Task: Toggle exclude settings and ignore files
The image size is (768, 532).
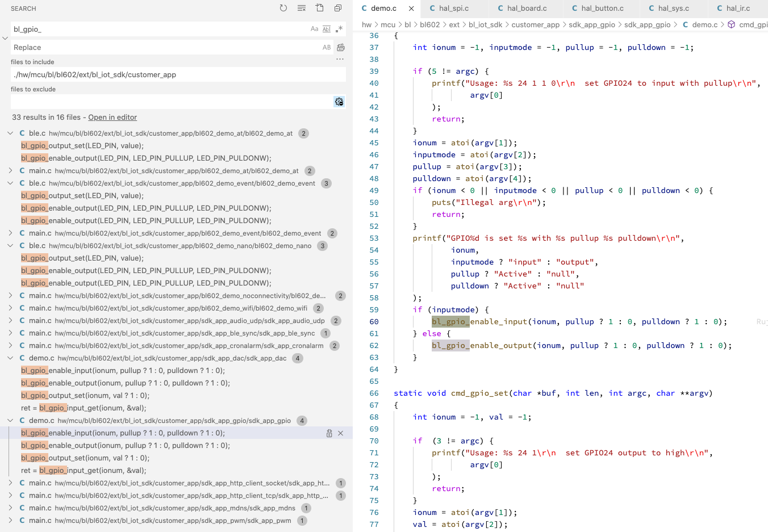Action: pos(339,102)
